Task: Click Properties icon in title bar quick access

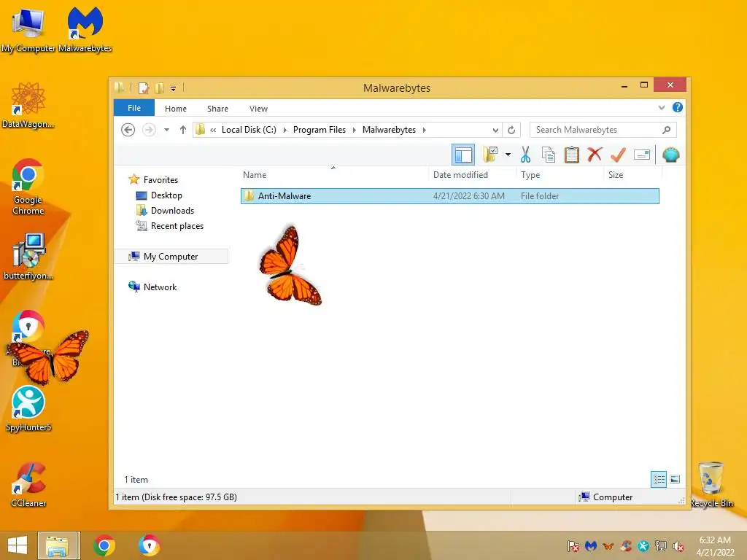Action: [x=144, y=88]
